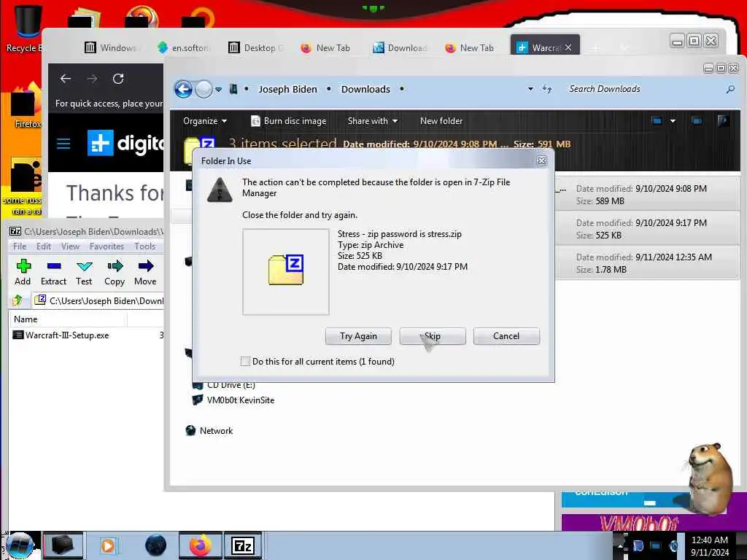Click Firefox reload icon
Viewport: 747px width, 560px height.
118,79
